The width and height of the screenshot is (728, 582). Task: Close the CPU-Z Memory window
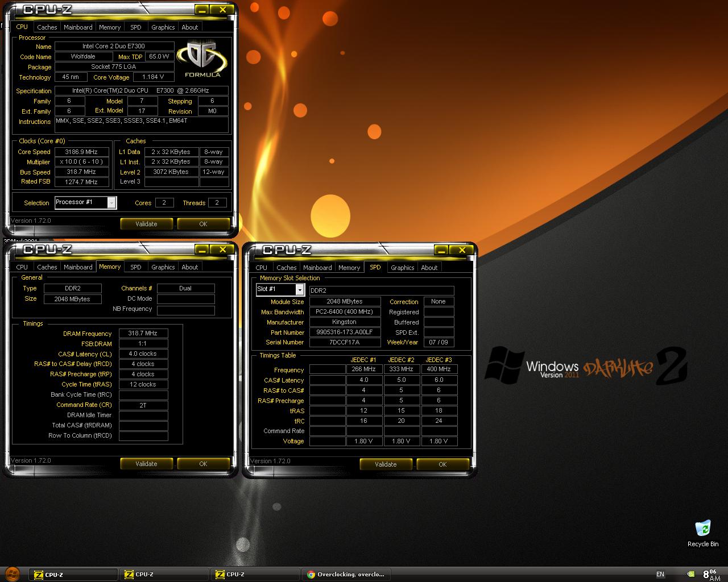[222, 250]
